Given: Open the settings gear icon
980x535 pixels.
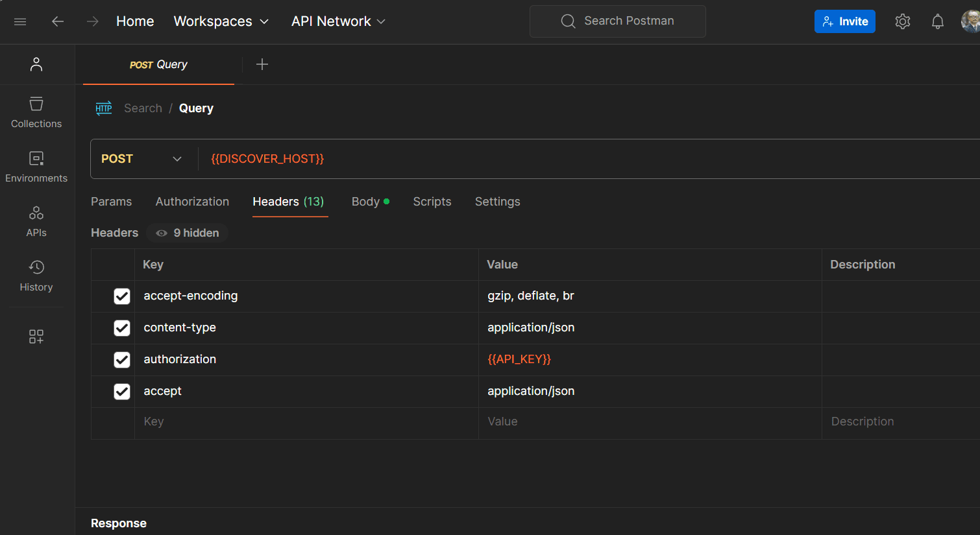Looking at the screenshot, I should (x=902, y=21).
